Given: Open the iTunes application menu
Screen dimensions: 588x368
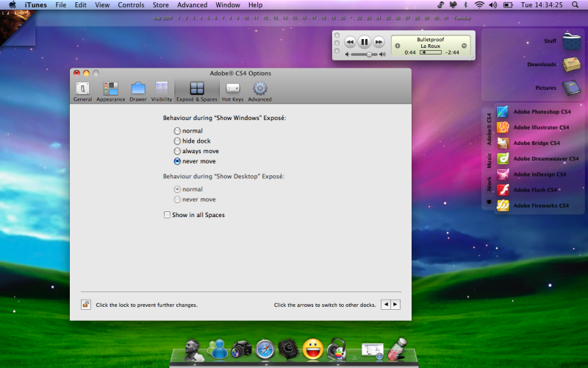Looking at the screenshot, I should (35, 5).
